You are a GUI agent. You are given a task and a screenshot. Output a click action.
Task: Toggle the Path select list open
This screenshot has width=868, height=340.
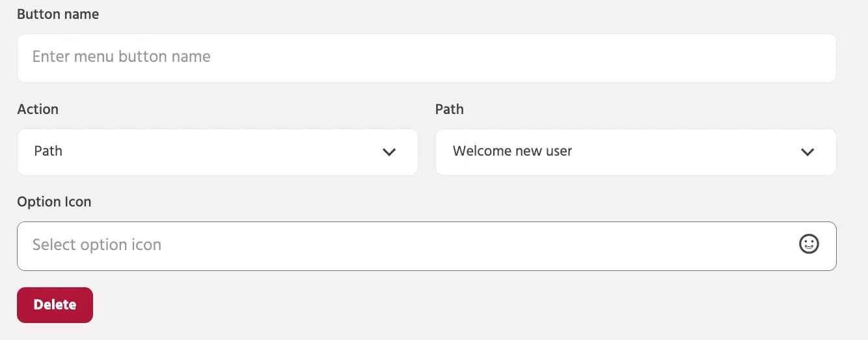[636, 152]
